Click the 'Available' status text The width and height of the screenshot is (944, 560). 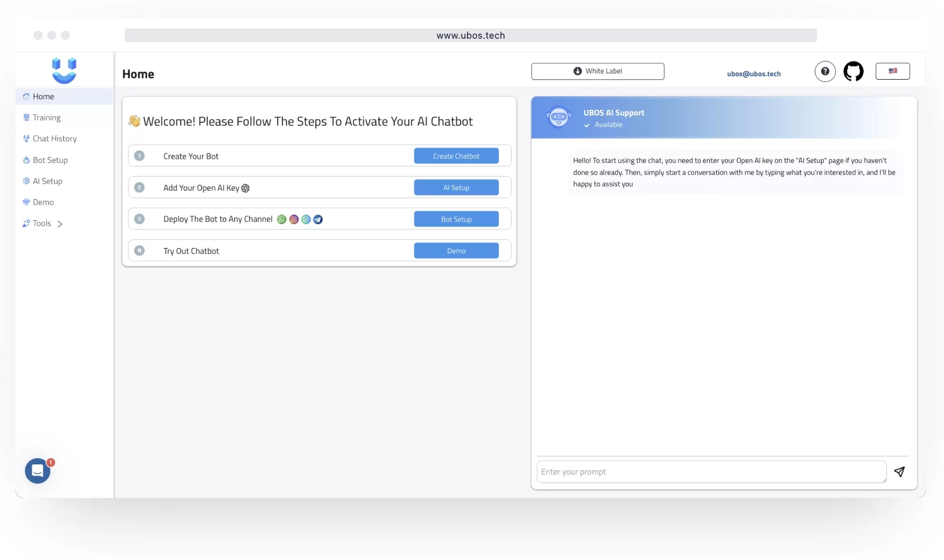point(609,125)
